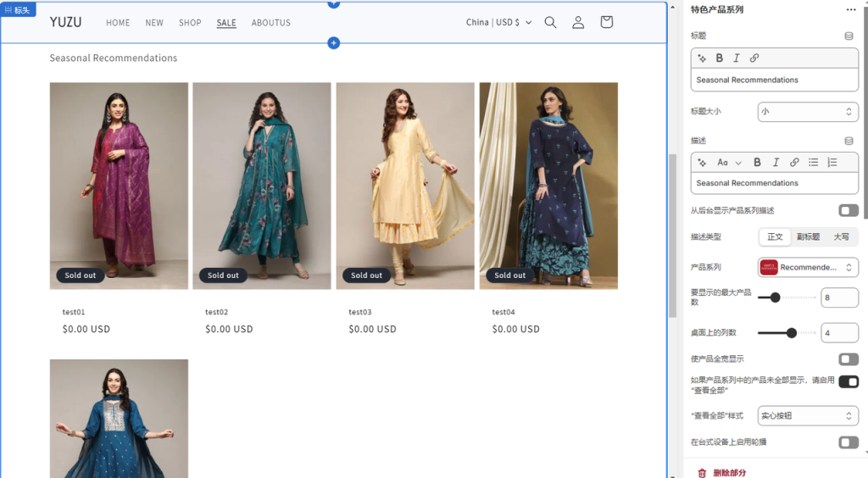The image size is (868, 478).
Task: Go to NEW menu item
Action: [x=154, y=23]
